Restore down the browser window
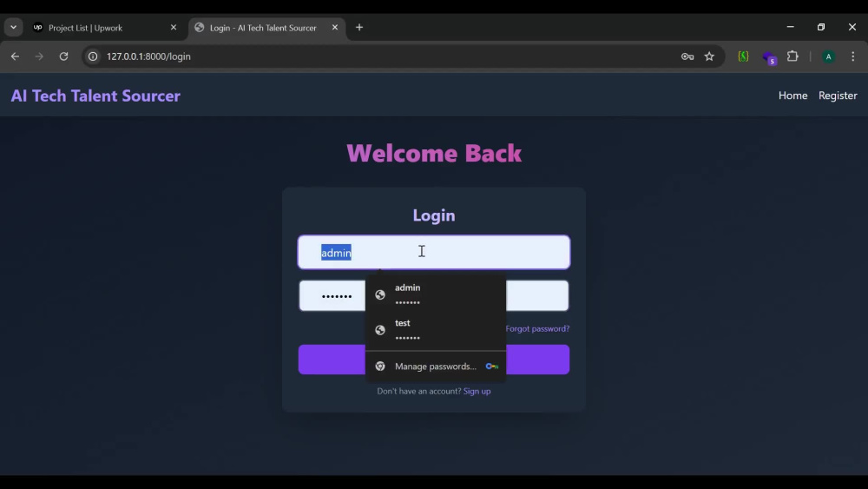 (x=821, y=27)
